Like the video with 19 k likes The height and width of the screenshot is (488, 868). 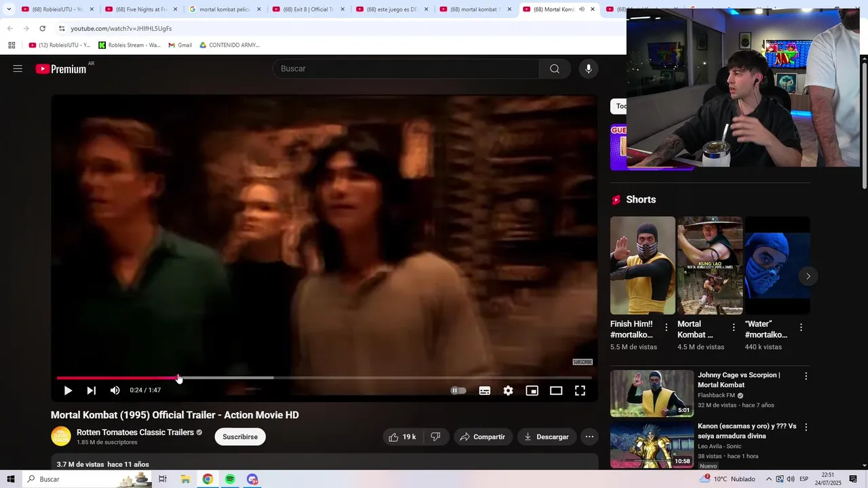pos(402,436)
